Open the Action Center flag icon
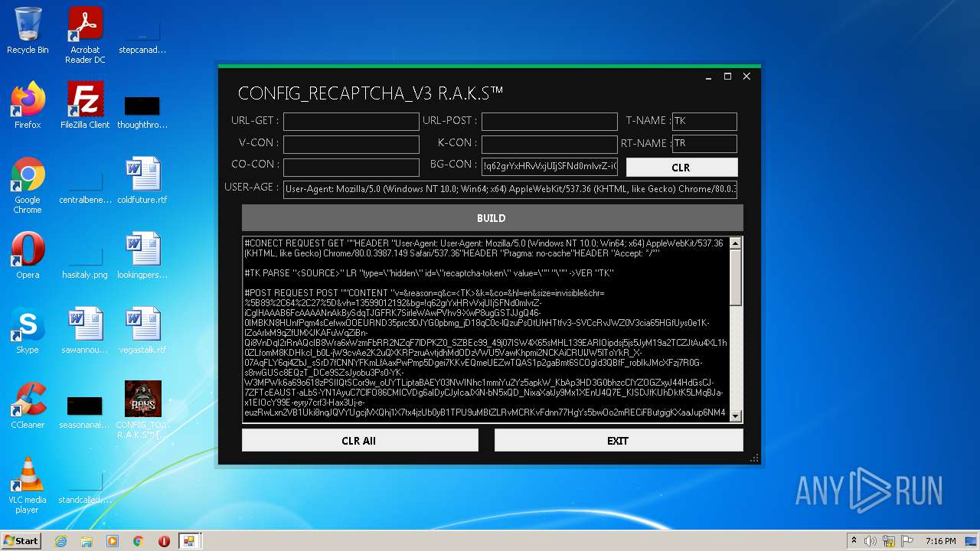 (907, 541)
